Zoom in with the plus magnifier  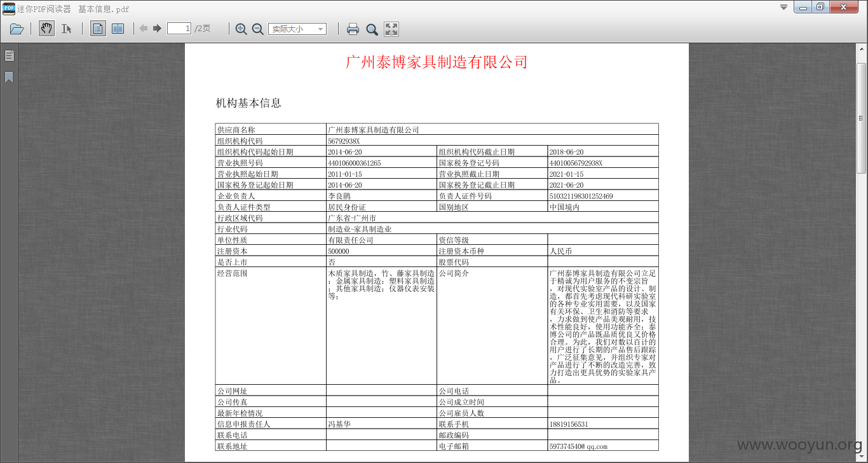point(241,29)
